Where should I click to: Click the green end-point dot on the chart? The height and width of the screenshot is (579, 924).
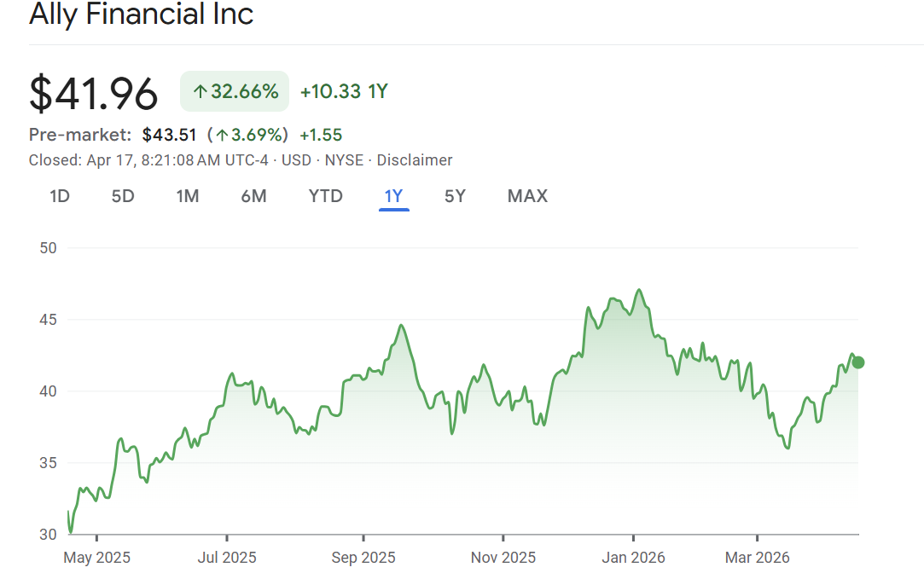click(857, 362)
